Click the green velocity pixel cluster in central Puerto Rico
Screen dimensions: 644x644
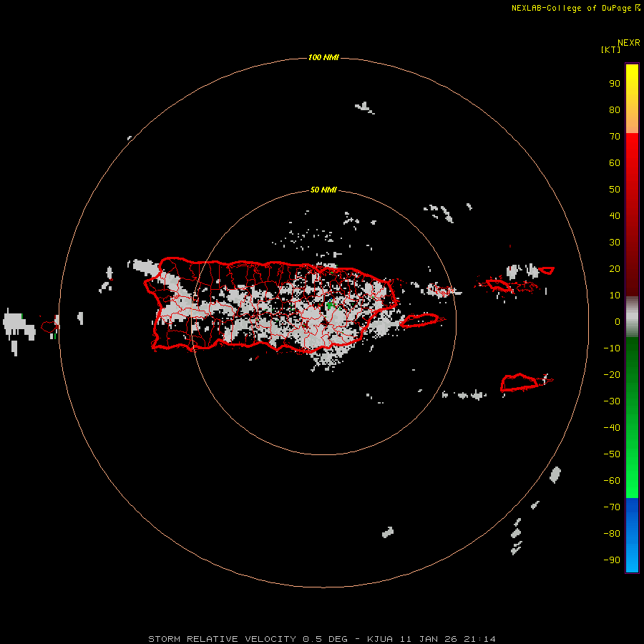(329, 305)
